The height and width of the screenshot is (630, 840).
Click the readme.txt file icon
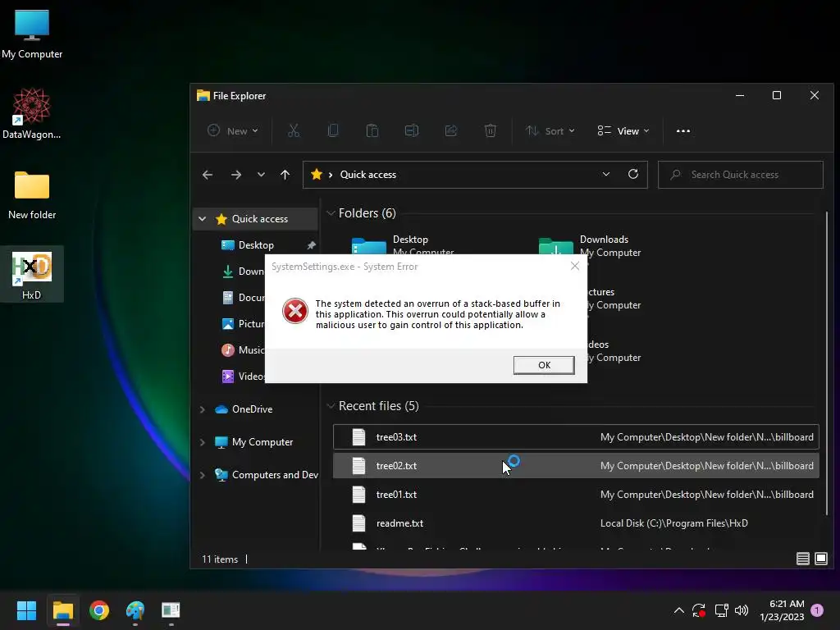tap(358, 523)
